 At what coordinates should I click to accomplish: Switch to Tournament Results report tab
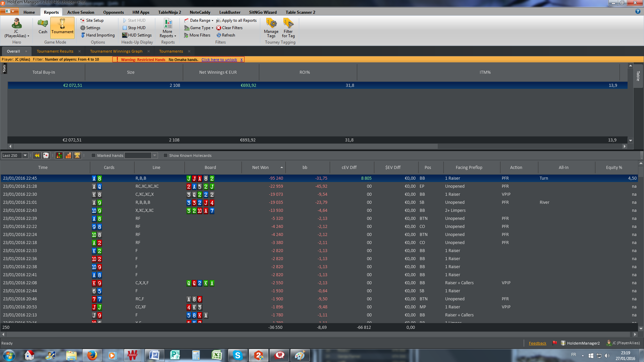click(x=55, y=51)
